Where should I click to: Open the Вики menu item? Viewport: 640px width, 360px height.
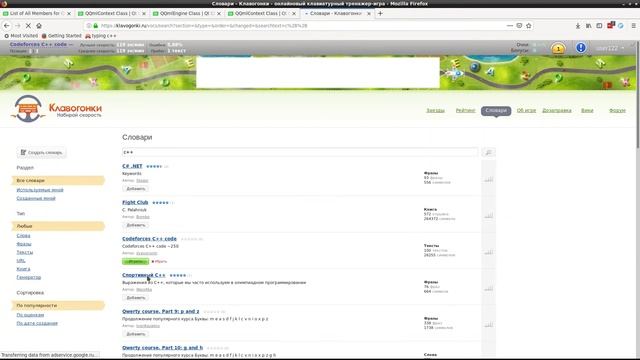pyautogui.click(x=587, y=111)
